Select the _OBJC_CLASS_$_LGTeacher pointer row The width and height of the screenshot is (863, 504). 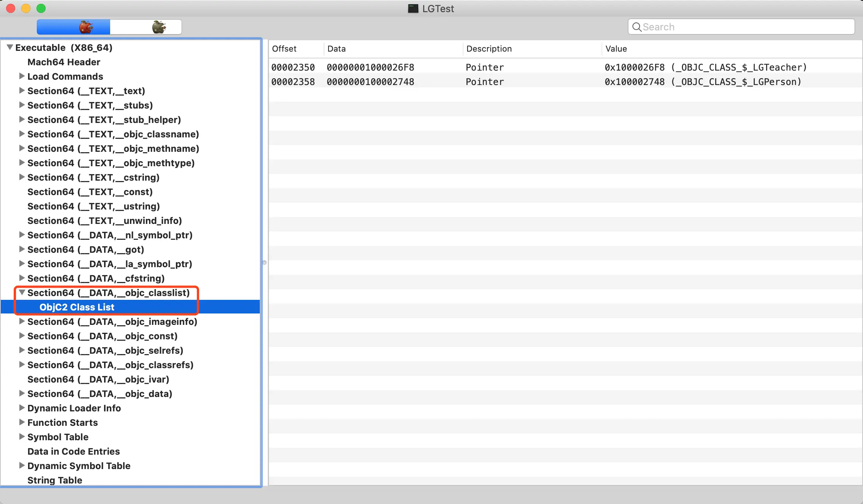532,67
